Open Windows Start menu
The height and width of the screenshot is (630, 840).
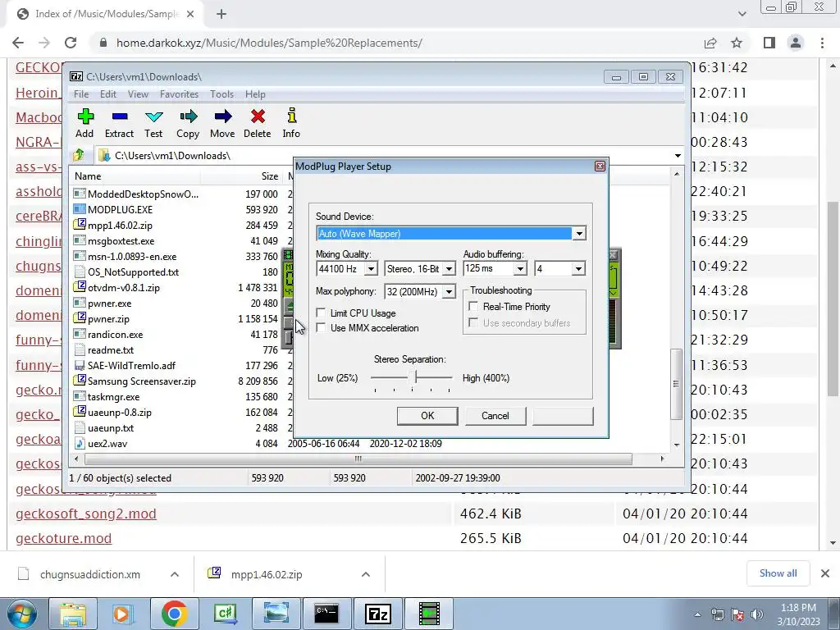pos(21,614)
